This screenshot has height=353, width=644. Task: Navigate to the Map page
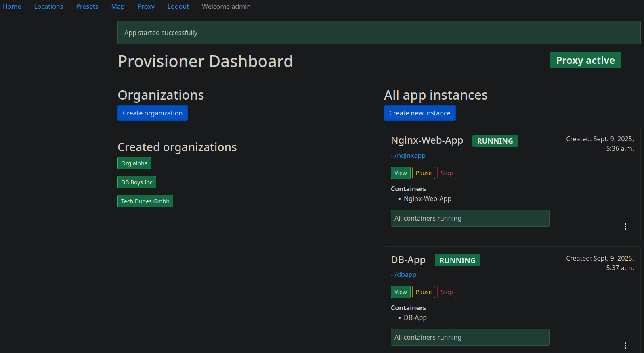[x=117, y=6]
